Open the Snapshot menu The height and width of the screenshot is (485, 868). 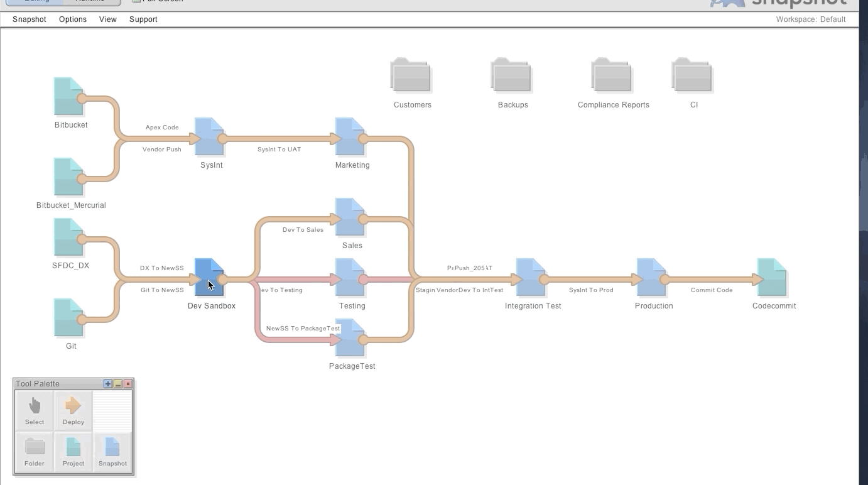pyautogui.click(x=30, y=19)
